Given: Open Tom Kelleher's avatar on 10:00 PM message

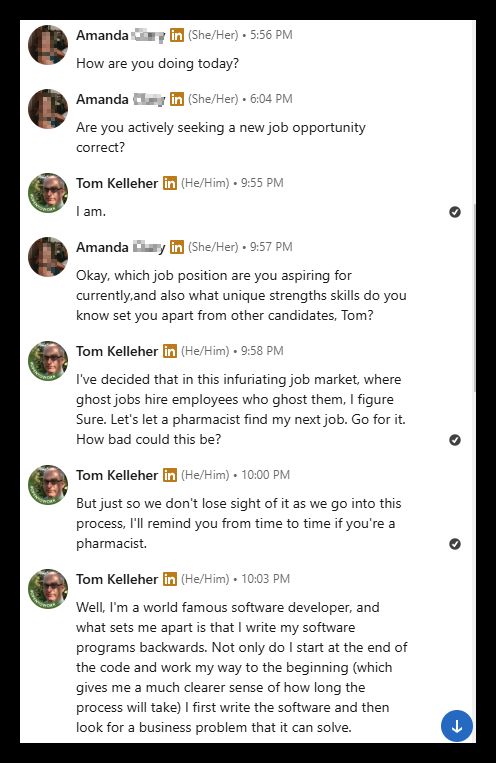Looking at the screenshot, I should coord(48,485).
